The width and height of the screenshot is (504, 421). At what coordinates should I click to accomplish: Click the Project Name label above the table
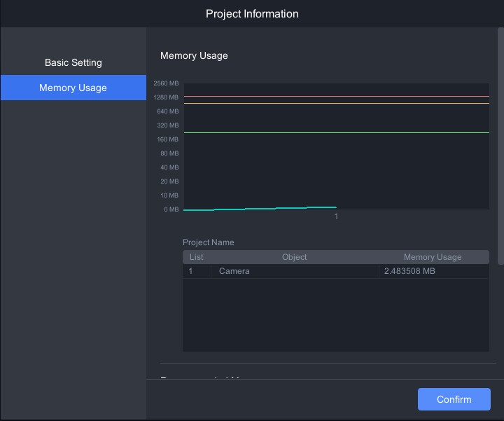point(209,242)
